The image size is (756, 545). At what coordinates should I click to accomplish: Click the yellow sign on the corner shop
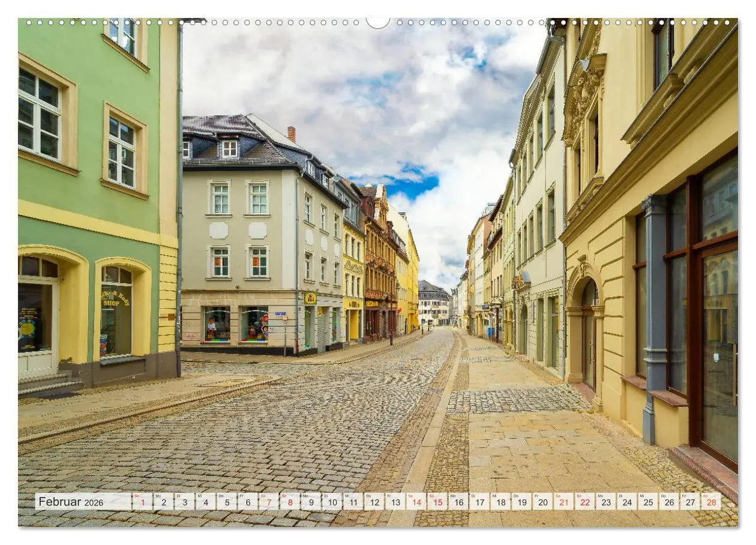310,298
